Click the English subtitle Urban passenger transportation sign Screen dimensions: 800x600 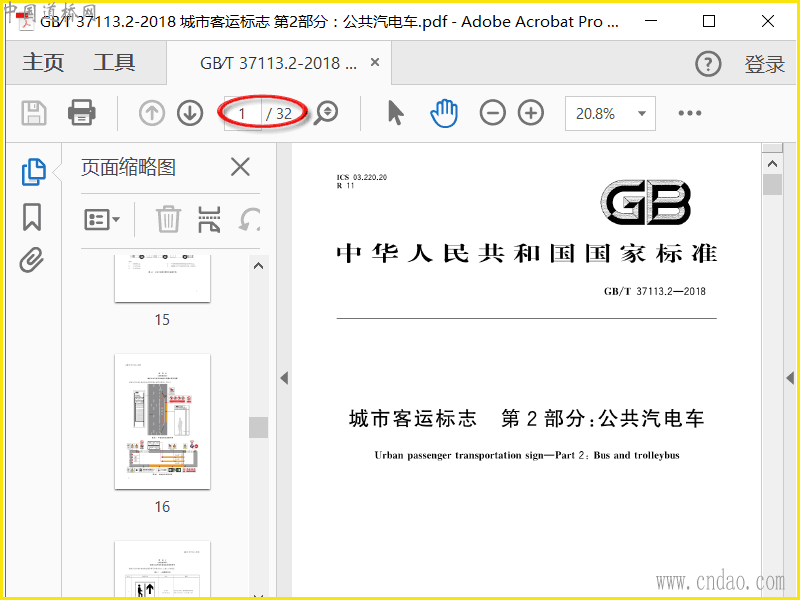coord(527,455)
